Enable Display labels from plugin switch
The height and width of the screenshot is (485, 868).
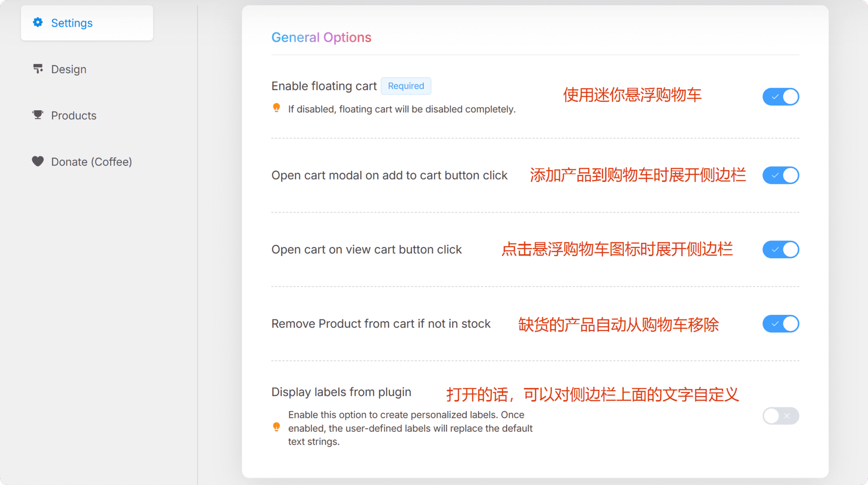click(781, 416)
